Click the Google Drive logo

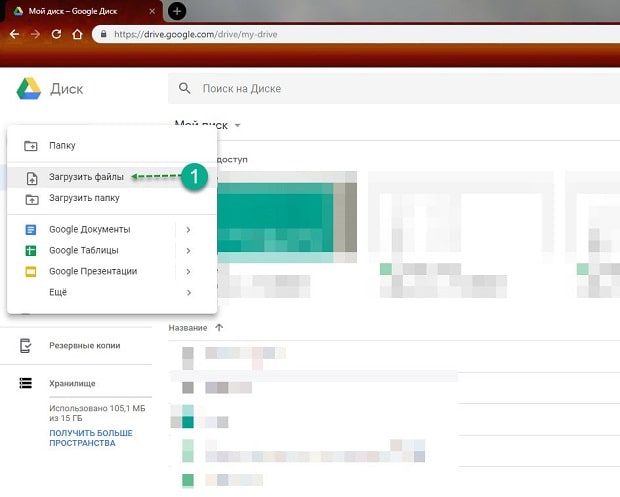[28, 89]
